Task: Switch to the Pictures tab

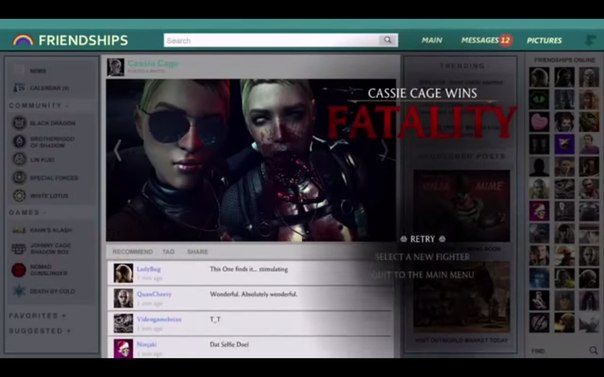Action: point(544,40)
